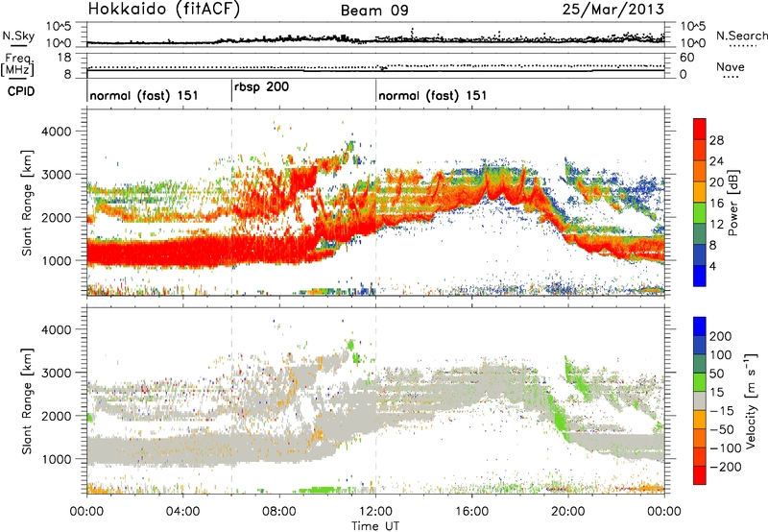This screenshot has height=532, width=768.
Task: Click the 'Power [dB]' colorbar label
Action: 732,203
